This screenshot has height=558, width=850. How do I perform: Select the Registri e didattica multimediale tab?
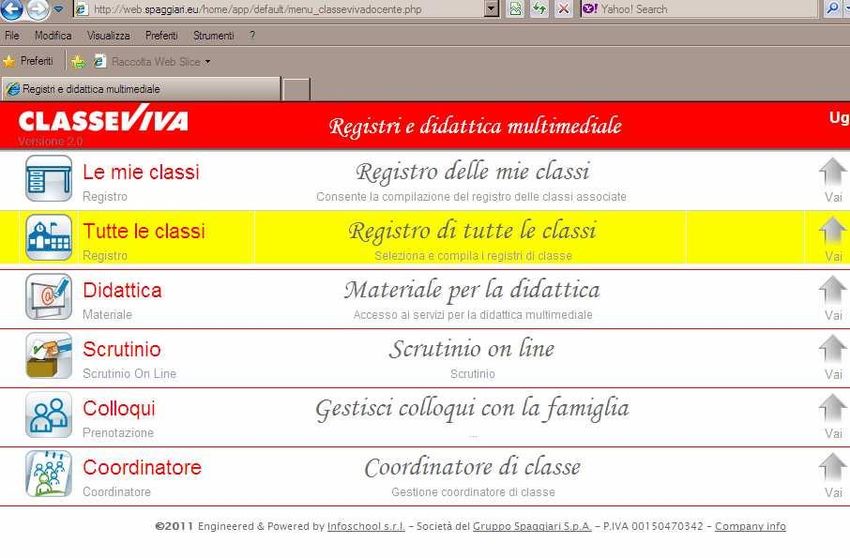(140, 89)
